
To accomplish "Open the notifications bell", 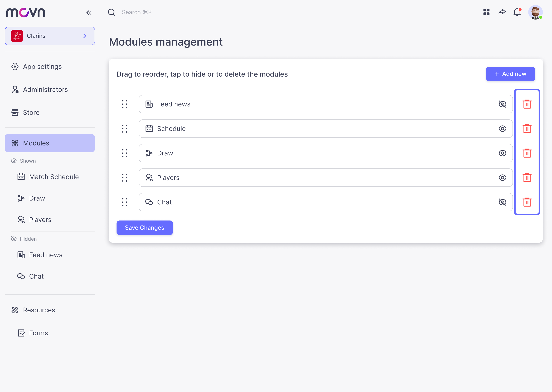I will click(517, 12).
